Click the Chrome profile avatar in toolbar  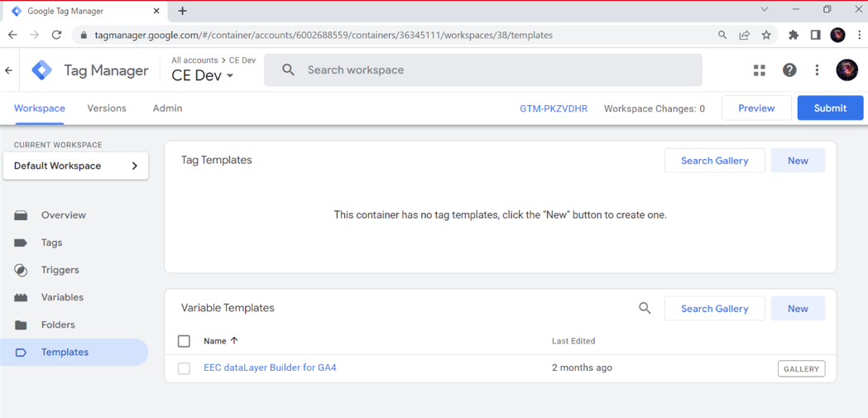(x=837, y=35)
